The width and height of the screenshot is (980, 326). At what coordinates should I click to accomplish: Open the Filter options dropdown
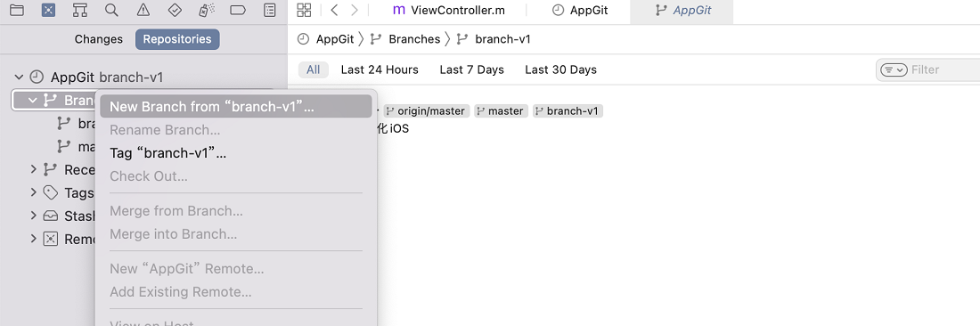(x=893, y=70)
